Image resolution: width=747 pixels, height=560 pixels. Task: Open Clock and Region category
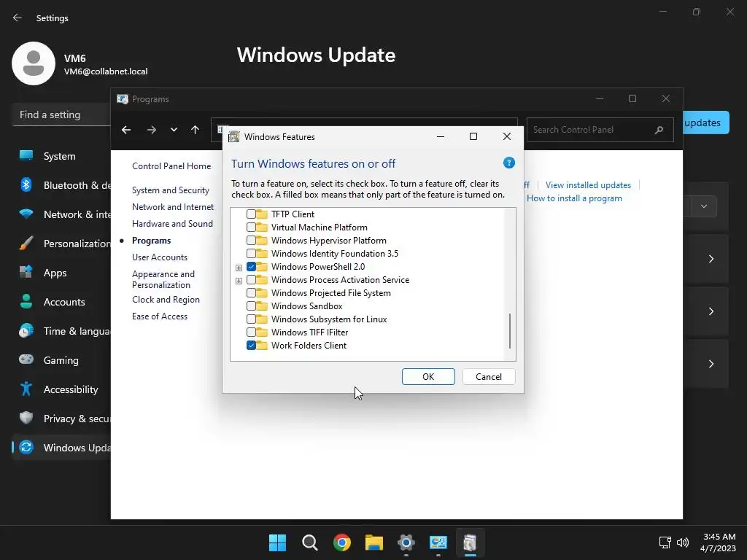point(166,300)
